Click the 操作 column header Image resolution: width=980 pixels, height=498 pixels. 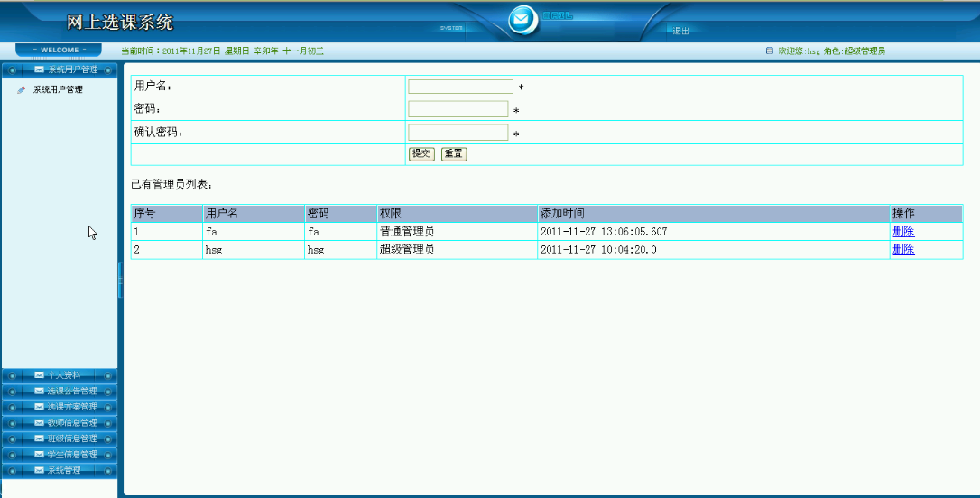[926, 214]
